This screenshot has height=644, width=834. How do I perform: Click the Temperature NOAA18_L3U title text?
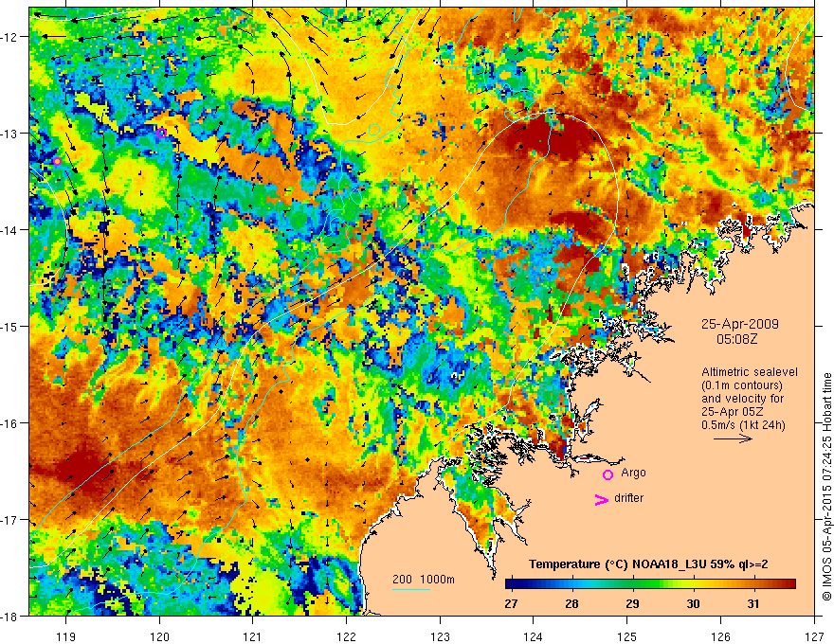[x=648, y=564]
